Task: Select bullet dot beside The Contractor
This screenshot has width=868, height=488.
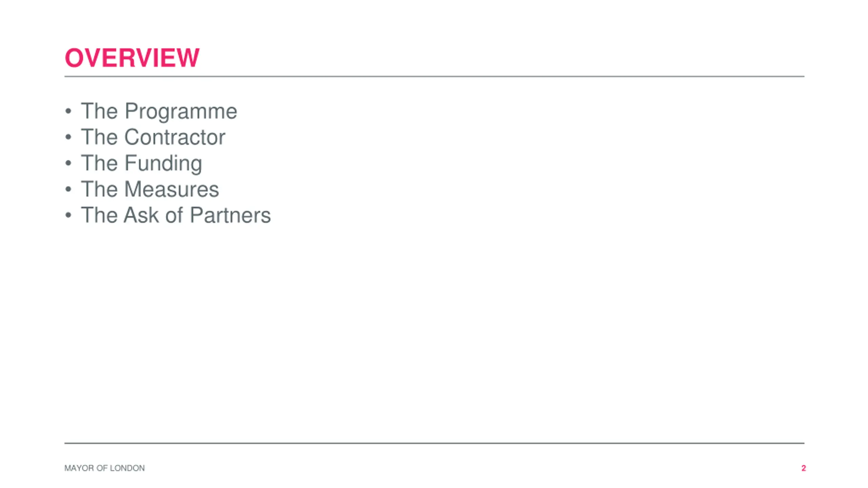Action: (x=68, y=137)
